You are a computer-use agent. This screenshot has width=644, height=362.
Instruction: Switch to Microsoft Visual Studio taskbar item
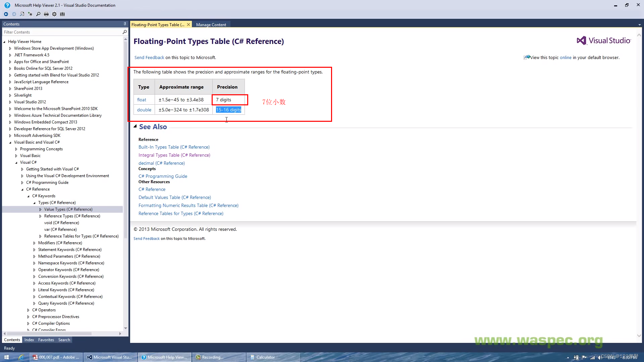point(110,357)
